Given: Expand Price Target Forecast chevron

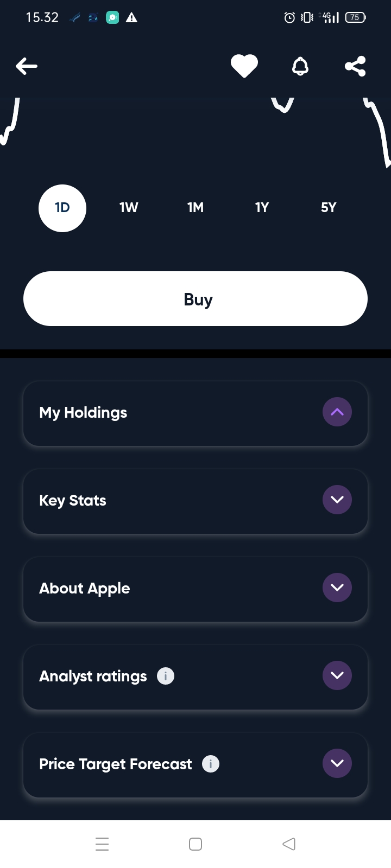Looking at the screenshot, I should click(x=337, y=763).
